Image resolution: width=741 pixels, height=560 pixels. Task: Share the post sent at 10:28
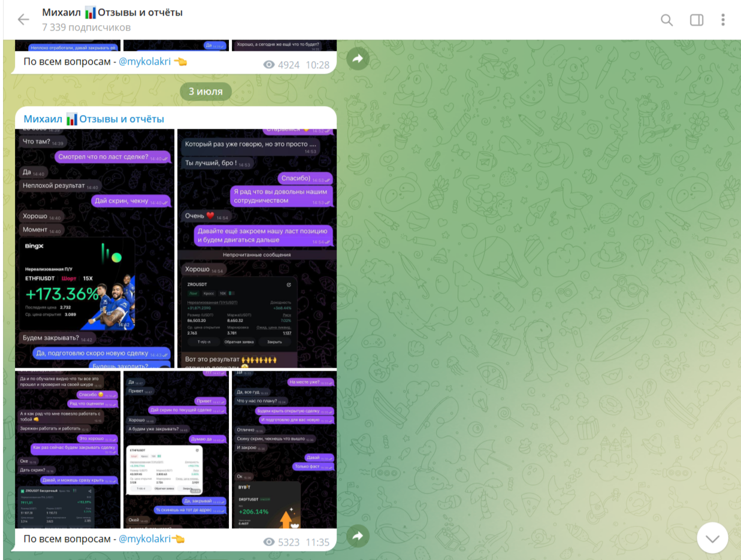358,59
